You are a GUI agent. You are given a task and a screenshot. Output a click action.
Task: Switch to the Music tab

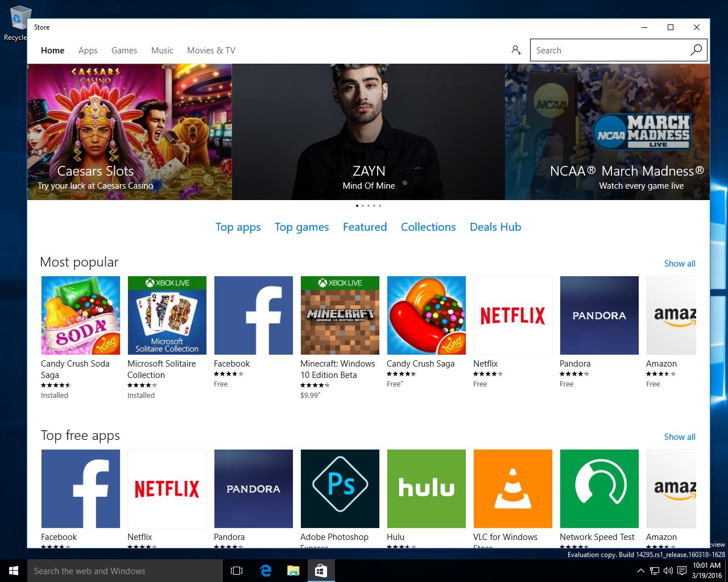pos(162,50)
